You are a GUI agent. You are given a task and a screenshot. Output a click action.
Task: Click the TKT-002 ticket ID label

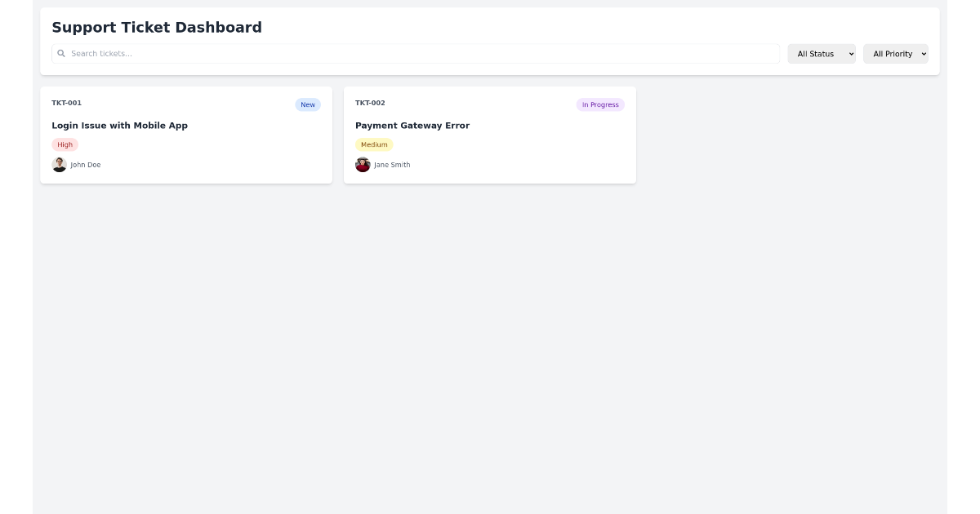pos(370,103)
